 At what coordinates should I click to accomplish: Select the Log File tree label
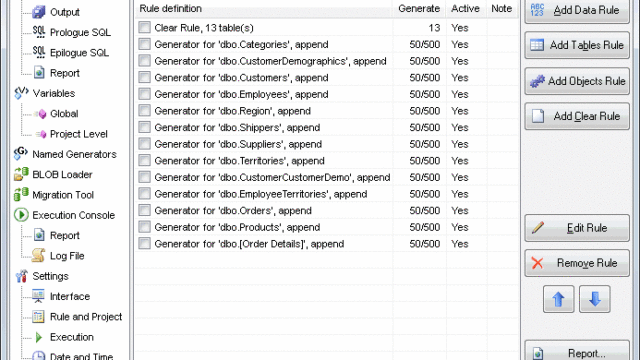pos(67,256)
